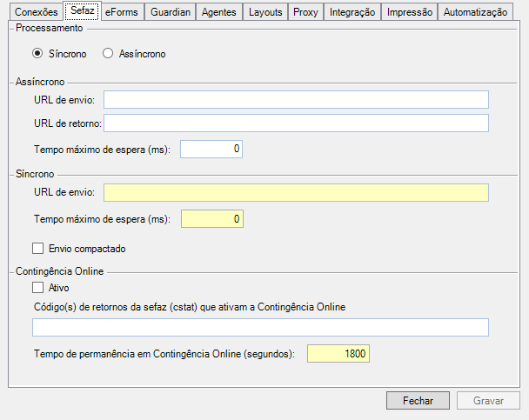This screenshot has height=420, width=529.
Task: Focus the URL de retorno field
Action: coord(295,123)
